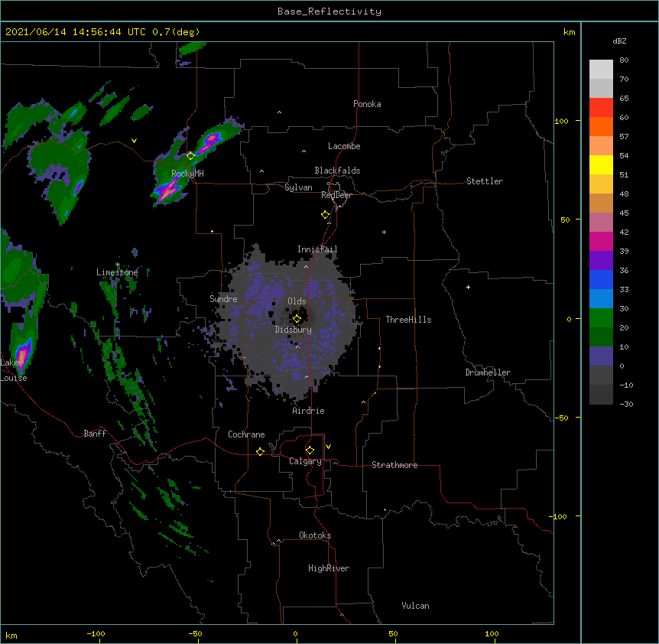659x644 pixels.
Task: Click the Airdrie city label
Action: point(308,411)
